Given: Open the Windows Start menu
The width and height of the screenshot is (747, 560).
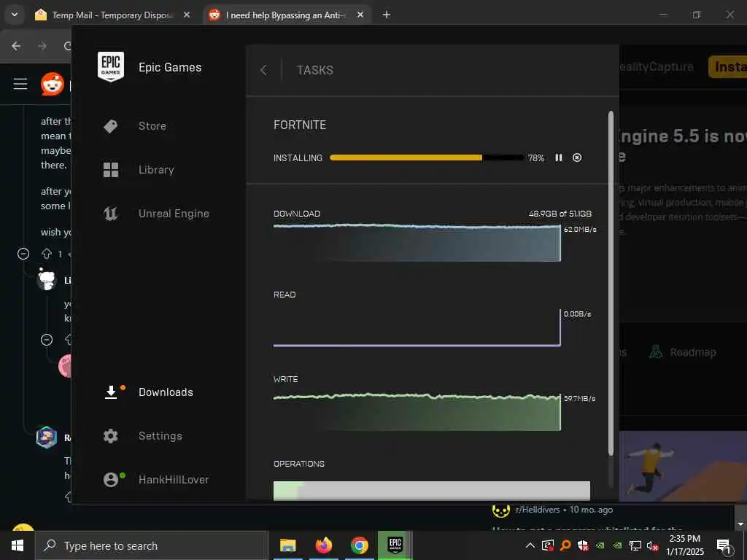Looking at the screenshot, I should tap(18, 545).
